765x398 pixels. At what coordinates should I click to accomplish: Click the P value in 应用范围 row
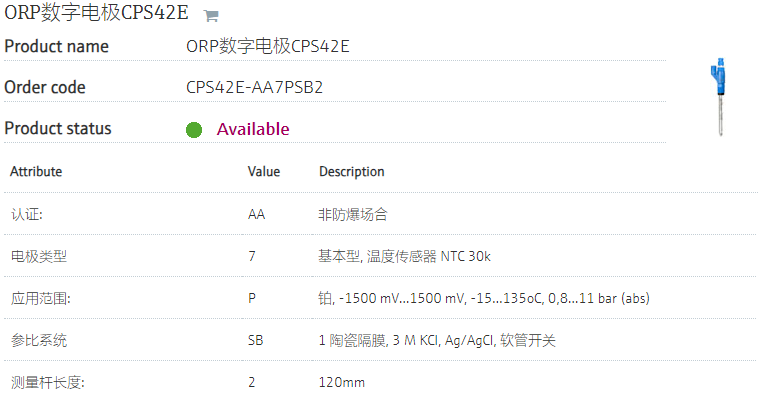point(252,298)
